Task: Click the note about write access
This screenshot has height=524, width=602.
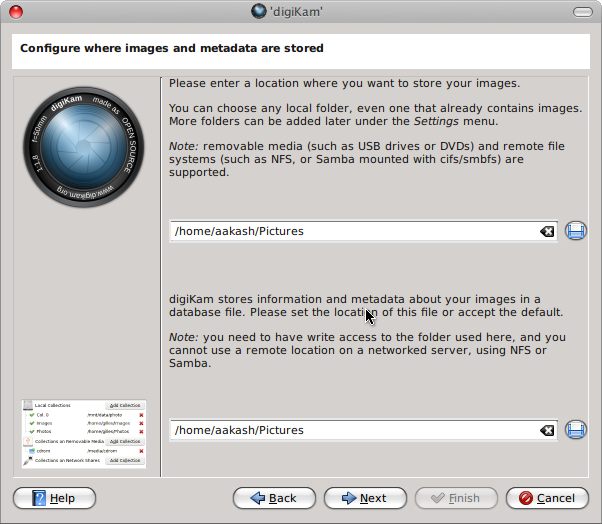Action: tap(367, 350)
